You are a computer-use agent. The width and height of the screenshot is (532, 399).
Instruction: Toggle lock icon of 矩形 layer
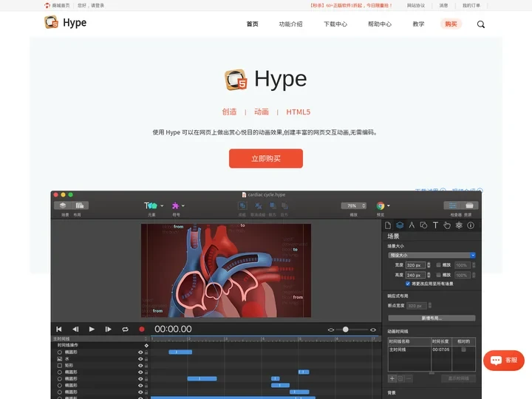point(146,366)
